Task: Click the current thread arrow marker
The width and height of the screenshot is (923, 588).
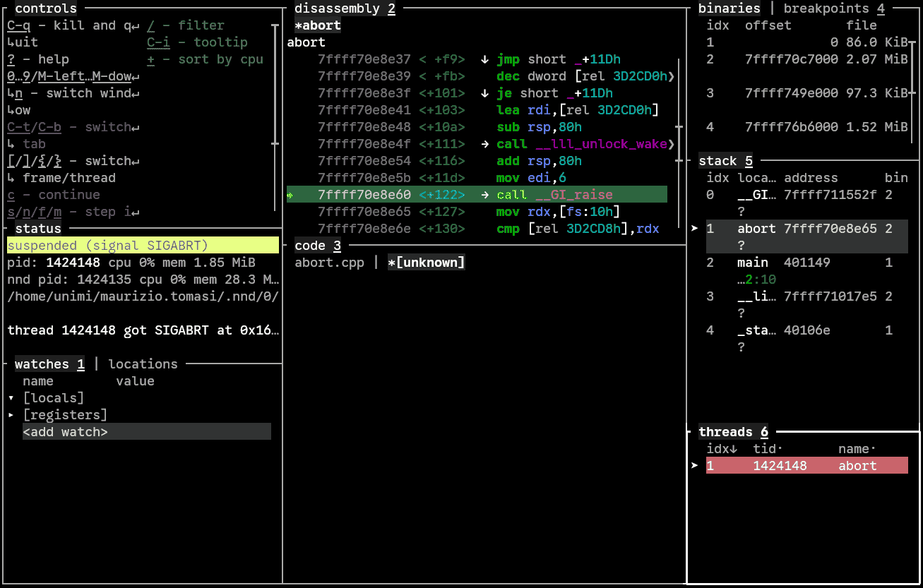Action: pos(694,466)
